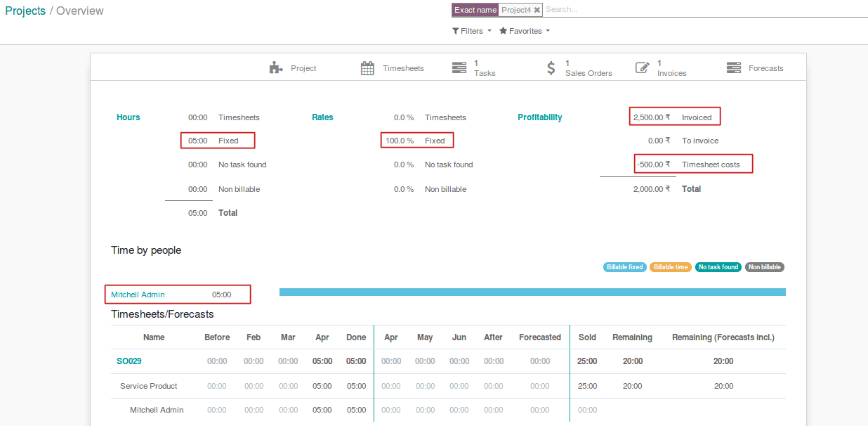The image size is (868, 426).
Task: Click the Done column header
Action: (x=356, y=337)
